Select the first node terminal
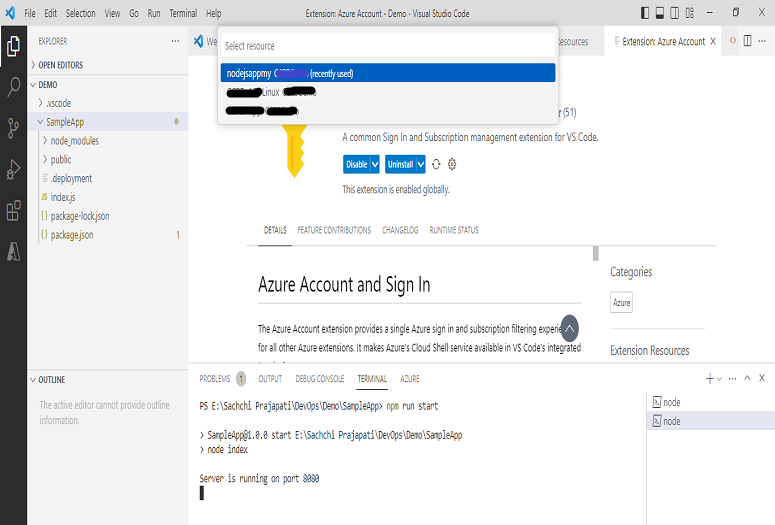775x525 pixels. click(710, 402)
